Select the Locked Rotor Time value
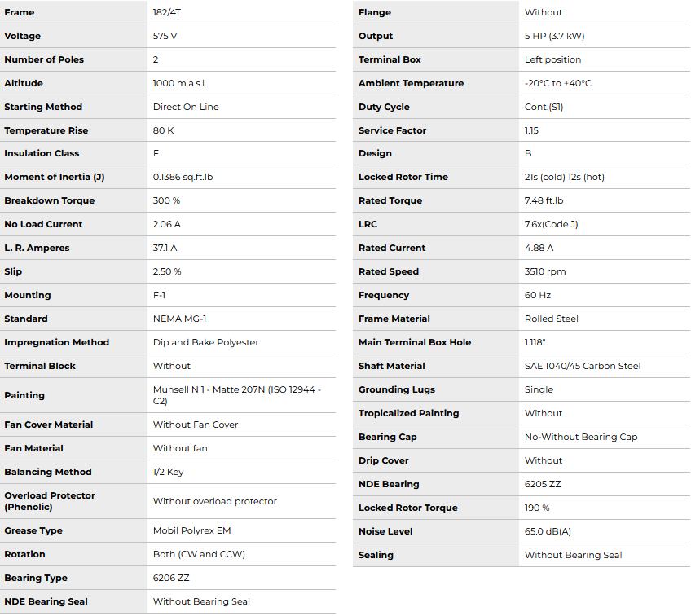 [564, 177]
